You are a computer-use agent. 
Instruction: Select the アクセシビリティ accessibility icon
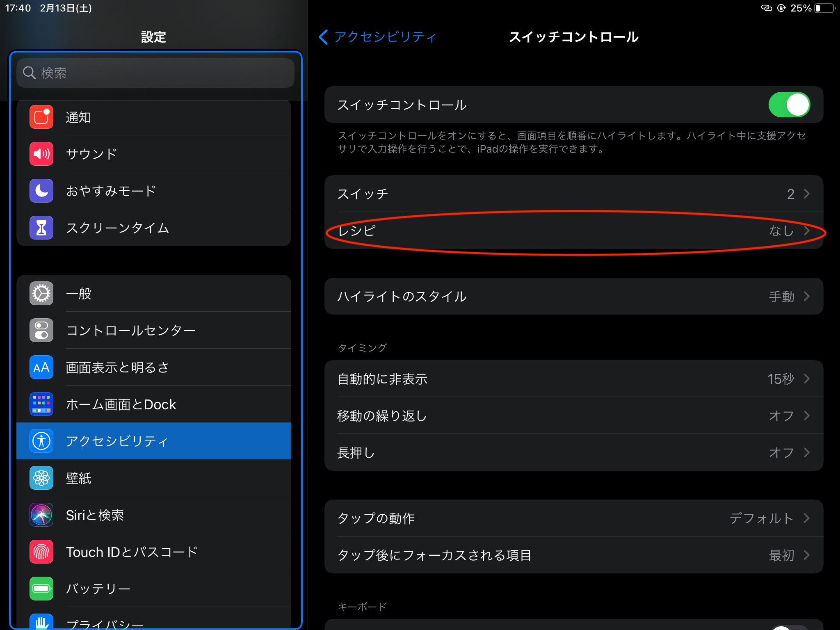(x=41, y=441)
